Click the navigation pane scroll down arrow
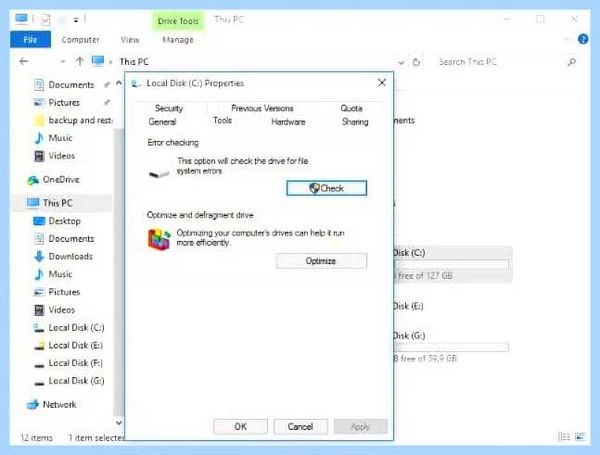600x455 pixels. 119,423
